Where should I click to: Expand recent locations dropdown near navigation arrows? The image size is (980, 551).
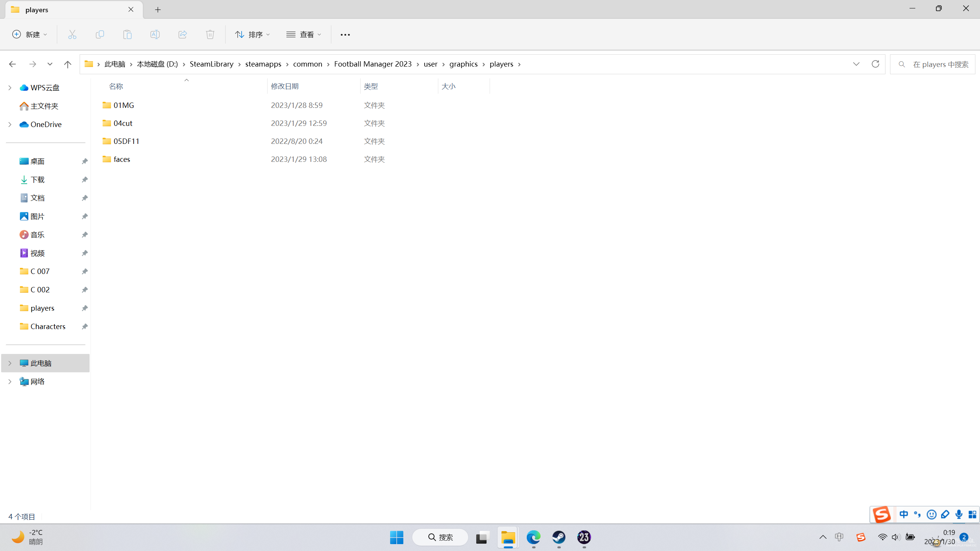pyautogui.click(x=50, y=64)
